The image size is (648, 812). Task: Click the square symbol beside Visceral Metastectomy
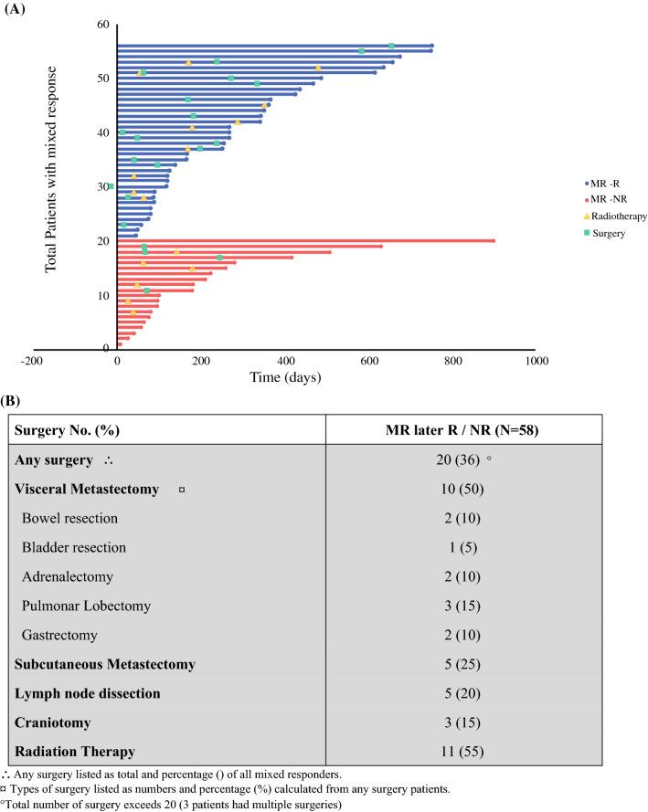pos(182,490)
